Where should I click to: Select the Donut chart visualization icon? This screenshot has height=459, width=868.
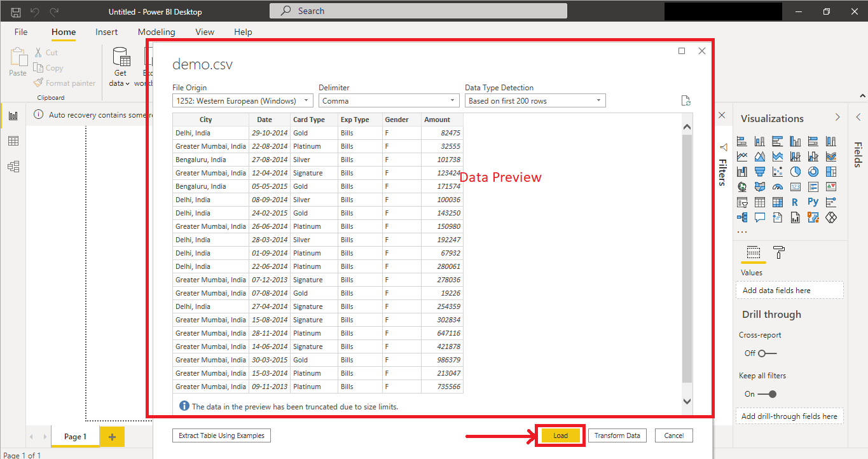[813, 171]
